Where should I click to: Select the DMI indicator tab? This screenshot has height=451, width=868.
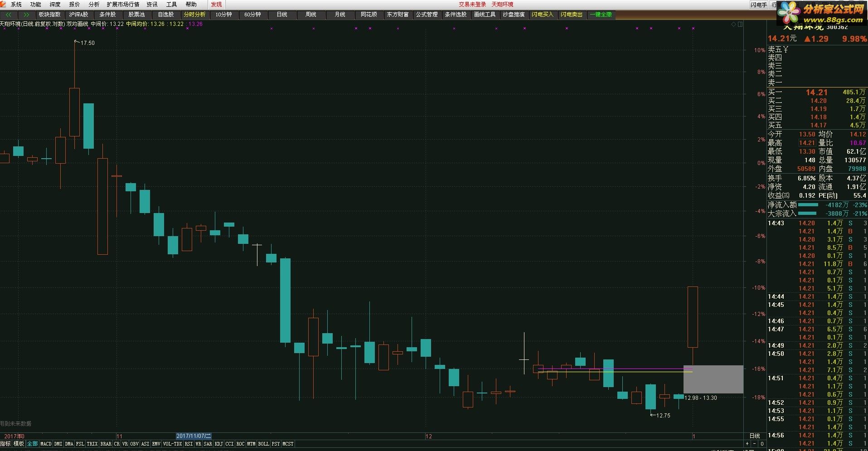[58, 444]
